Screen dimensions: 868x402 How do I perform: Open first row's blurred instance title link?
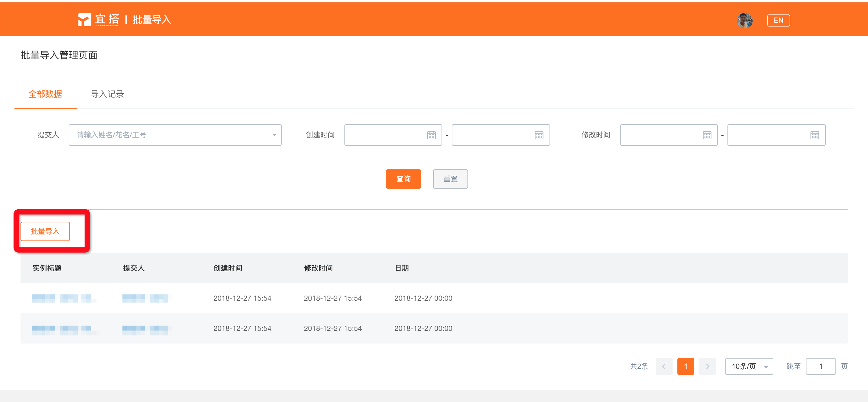pos(62,298)
